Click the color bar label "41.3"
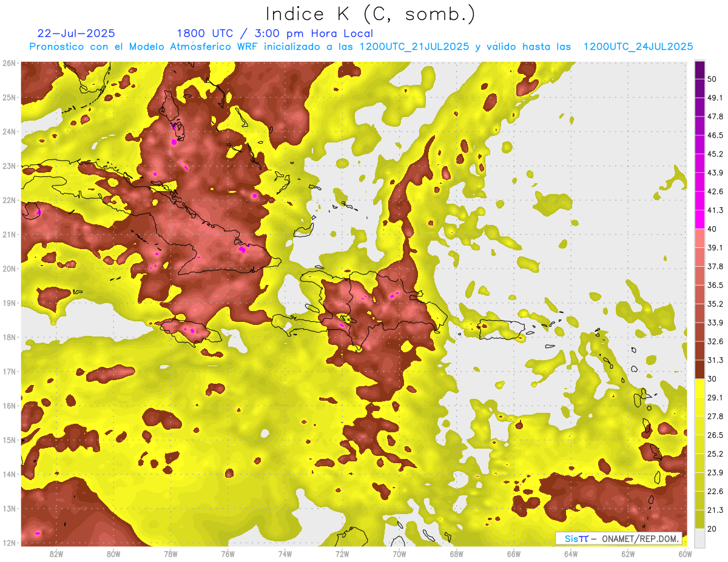 (x=715, y=210)
